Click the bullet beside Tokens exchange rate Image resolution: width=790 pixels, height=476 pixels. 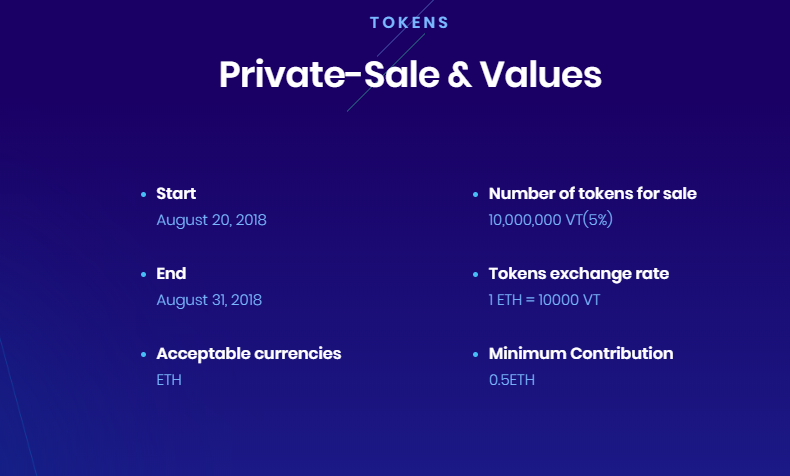pyautogui.click(x=476, y=275)
